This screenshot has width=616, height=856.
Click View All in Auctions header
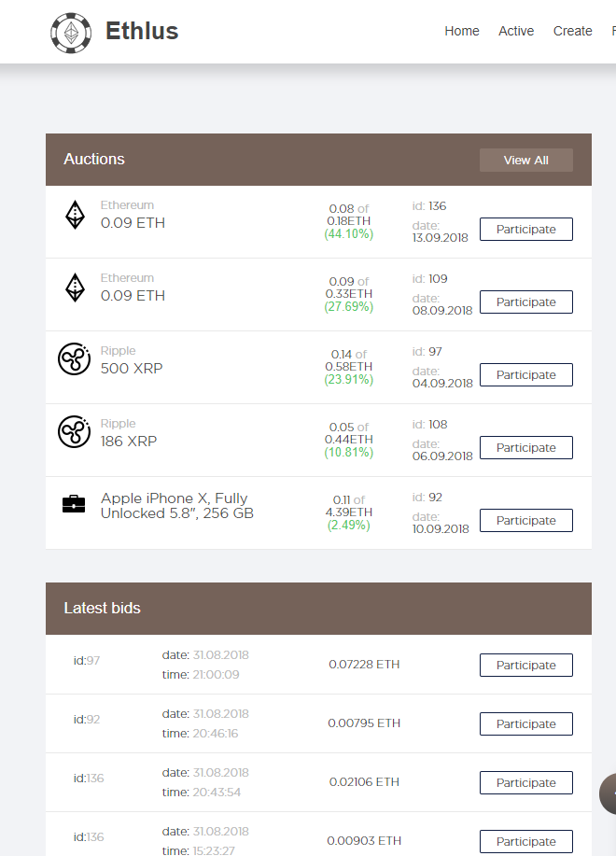click(526, 160)
